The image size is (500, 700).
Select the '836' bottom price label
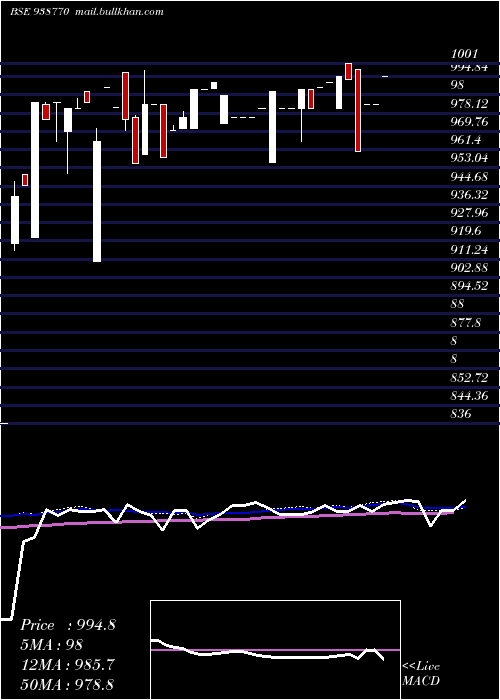click(x=461, y=414)
